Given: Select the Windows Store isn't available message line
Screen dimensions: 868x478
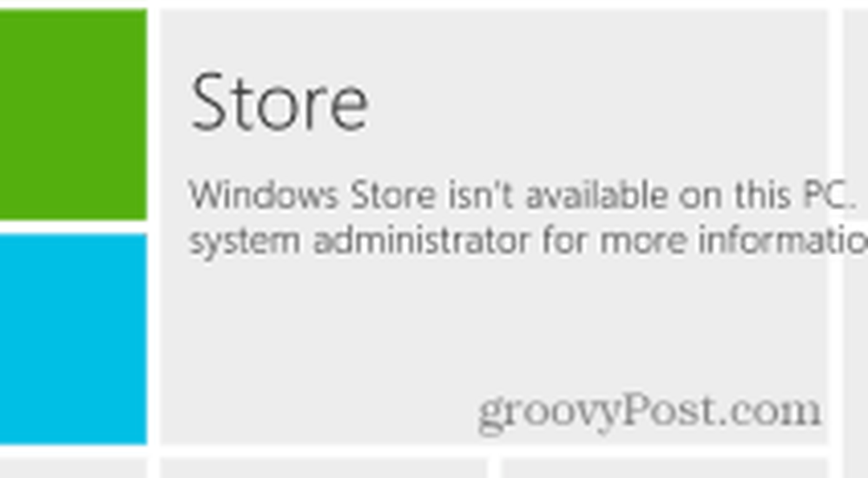Looking at the screenshot, I should click(523, 196).
